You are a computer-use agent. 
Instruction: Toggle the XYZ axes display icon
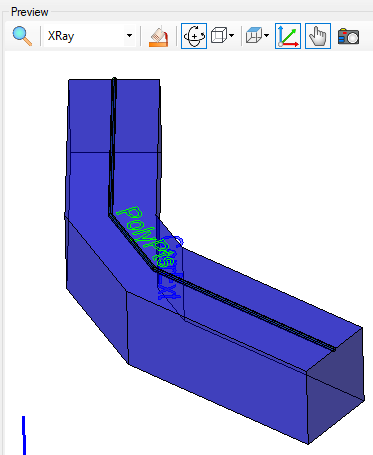(288, 36)
